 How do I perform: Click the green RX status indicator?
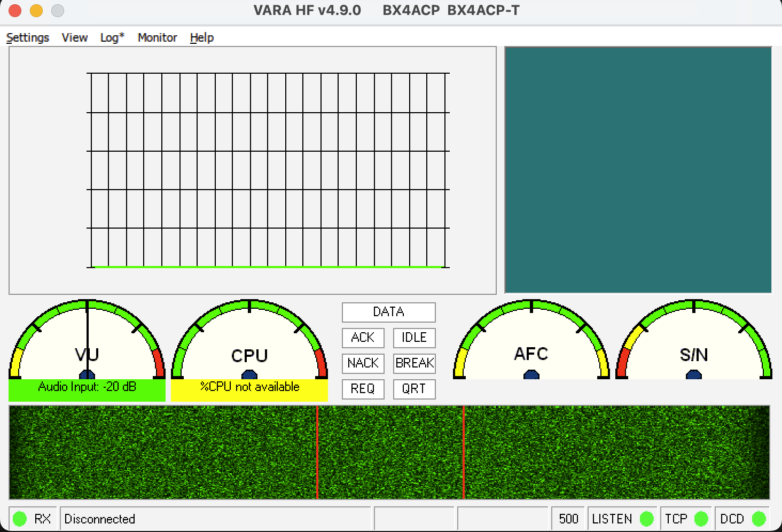coord(20,519)
